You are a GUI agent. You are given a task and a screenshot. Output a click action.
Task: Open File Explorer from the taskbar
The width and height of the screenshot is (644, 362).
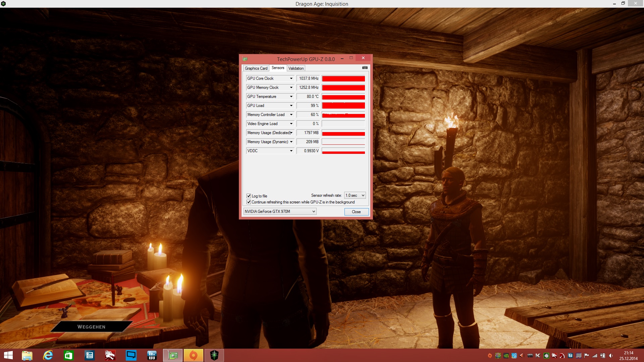[x=27, y=355]
